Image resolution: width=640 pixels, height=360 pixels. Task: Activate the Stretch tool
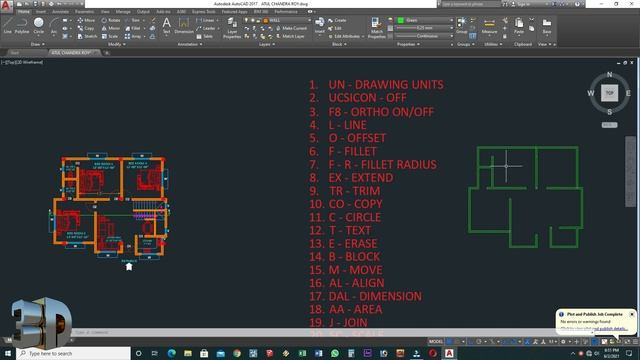[x=87, y=36]
